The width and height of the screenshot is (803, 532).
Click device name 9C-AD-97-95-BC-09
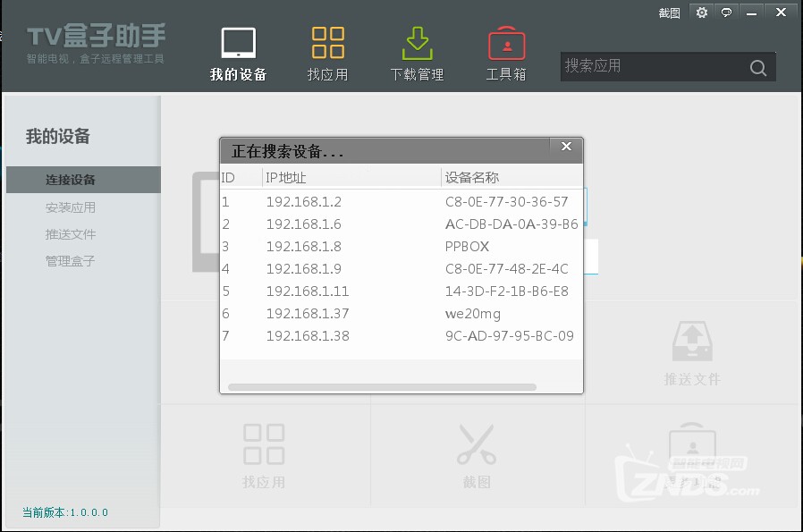click(509, 336)
